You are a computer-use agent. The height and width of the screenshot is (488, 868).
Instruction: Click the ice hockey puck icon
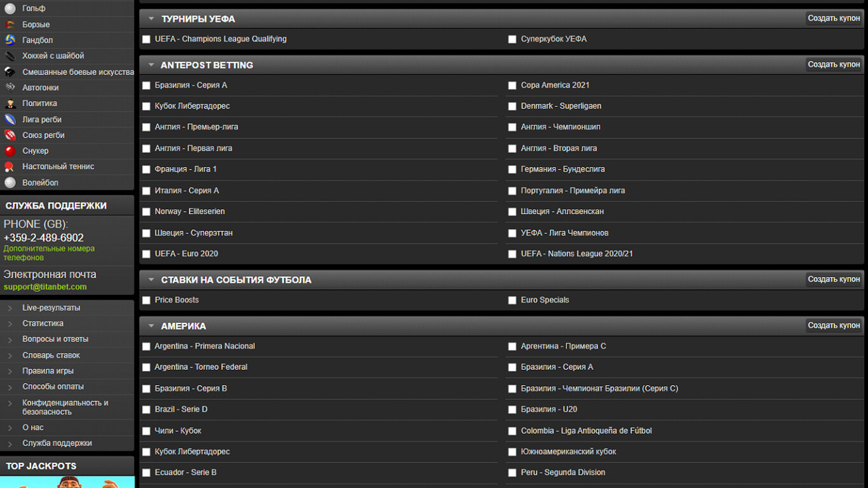(10, 56)
